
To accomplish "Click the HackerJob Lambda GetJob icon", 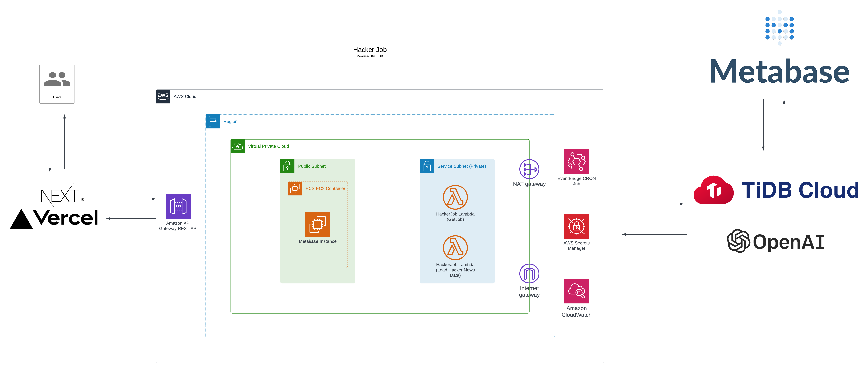I will coord(455,197).
